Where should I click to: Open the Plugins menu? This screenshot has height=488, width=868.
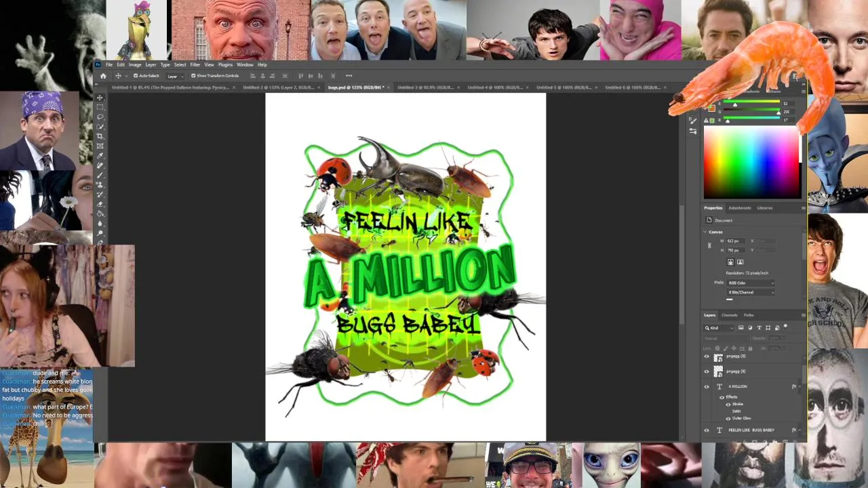[225, 65]
